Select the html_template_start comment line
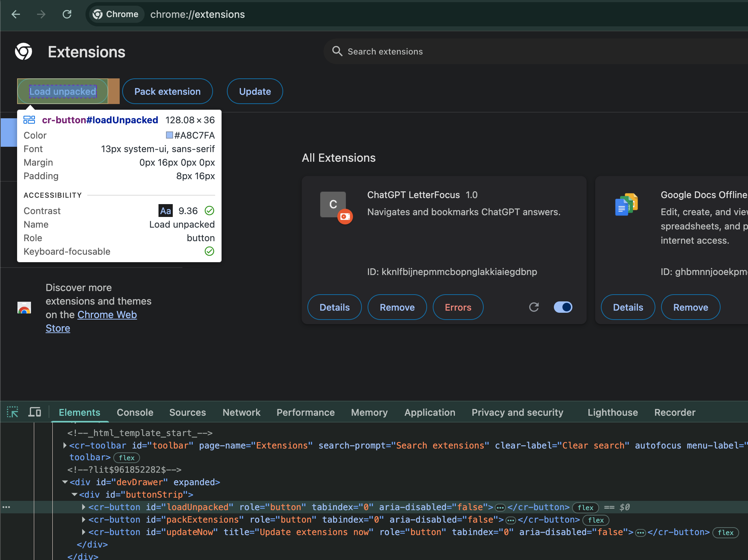The width and height of the screenshot is (748, 560). [x=140, y=433]
